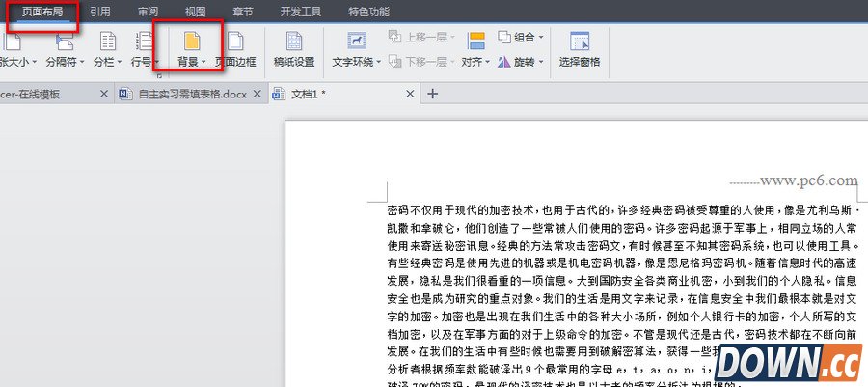Click the line starting 安全也是成为研究
This screenshot has width=868, height=387.
point(622,298)
